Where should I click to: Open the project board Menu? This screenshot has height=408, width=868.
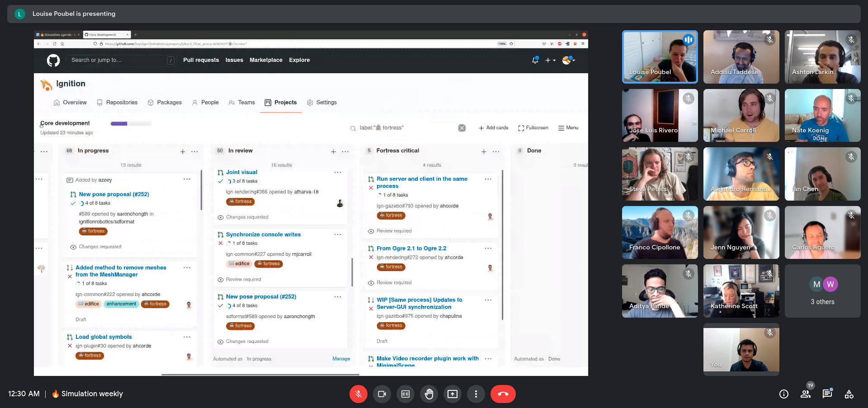click(x=568, y=128)
